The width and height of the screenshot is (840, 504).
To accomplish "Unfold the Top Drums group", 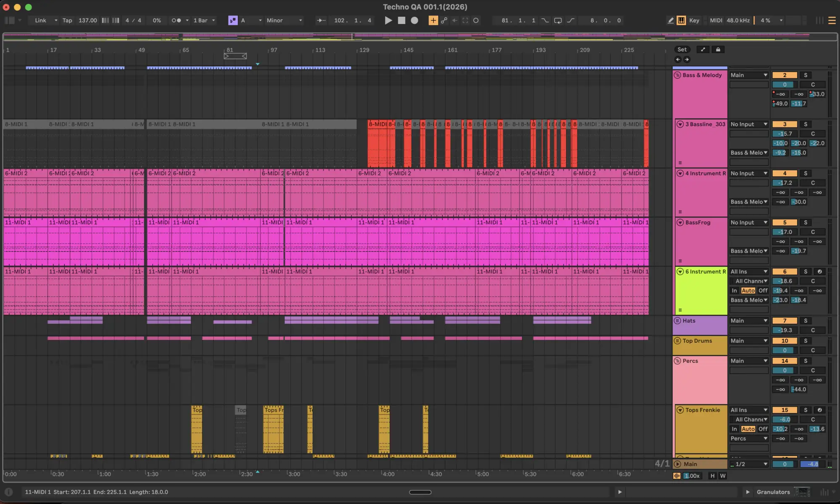I will point(677,341).
